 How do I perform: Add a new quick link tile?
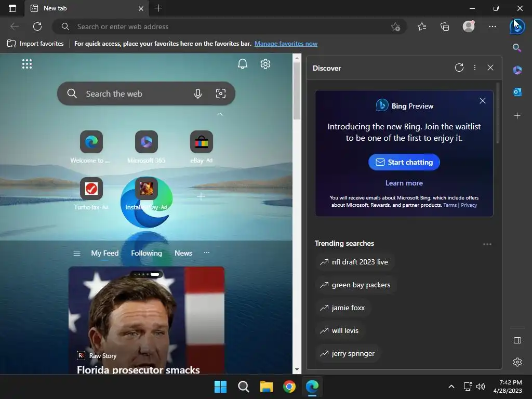pos(201,196)
